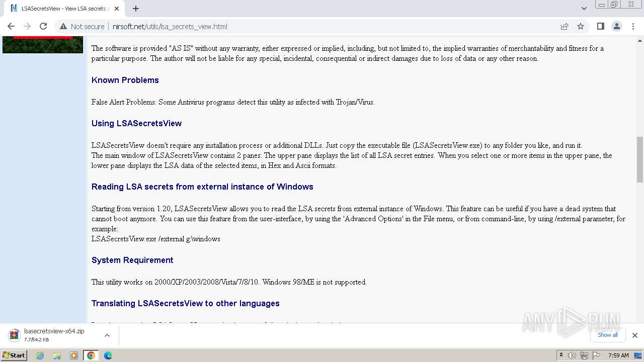Screen dimensions: 644x362
Task: Click Translating LSASecretsView to other languages heading
Action: pyautogui.click(x=185, y=303)
